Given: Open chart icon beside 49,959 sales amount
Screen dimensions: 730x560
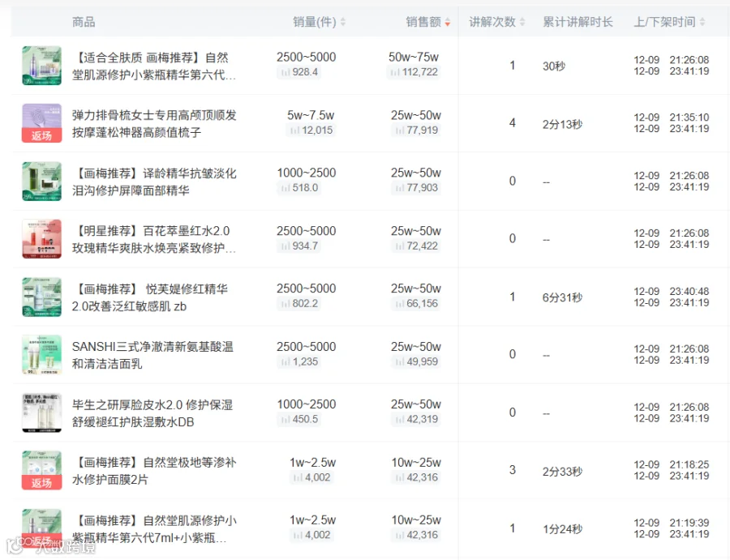Looking at the screenshot, I should click(x=399, y=362).
